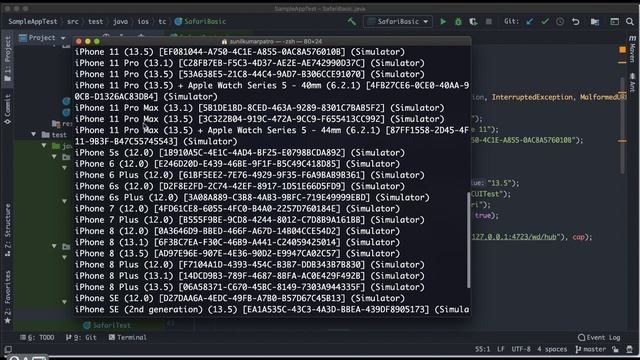Open the Event Log
640x360 pixels.
[599, 338]
